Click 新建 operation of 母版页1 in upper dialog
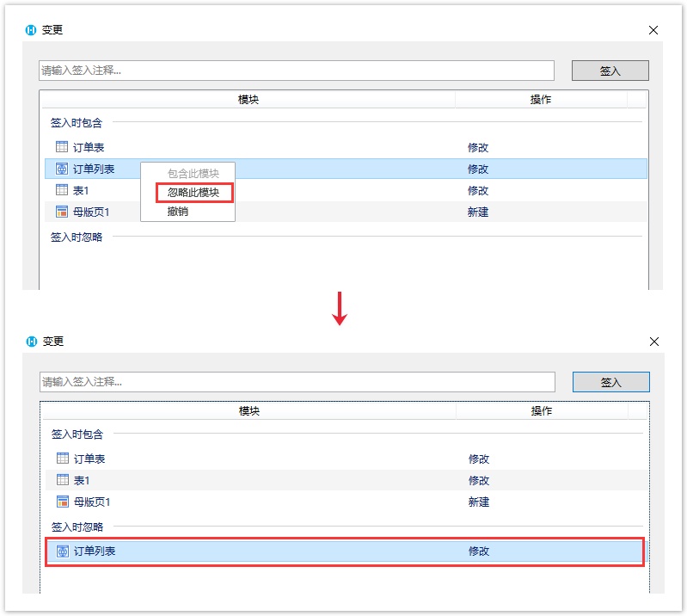The width and height of the screenshot is (687, 616). (x=478, y=213)
